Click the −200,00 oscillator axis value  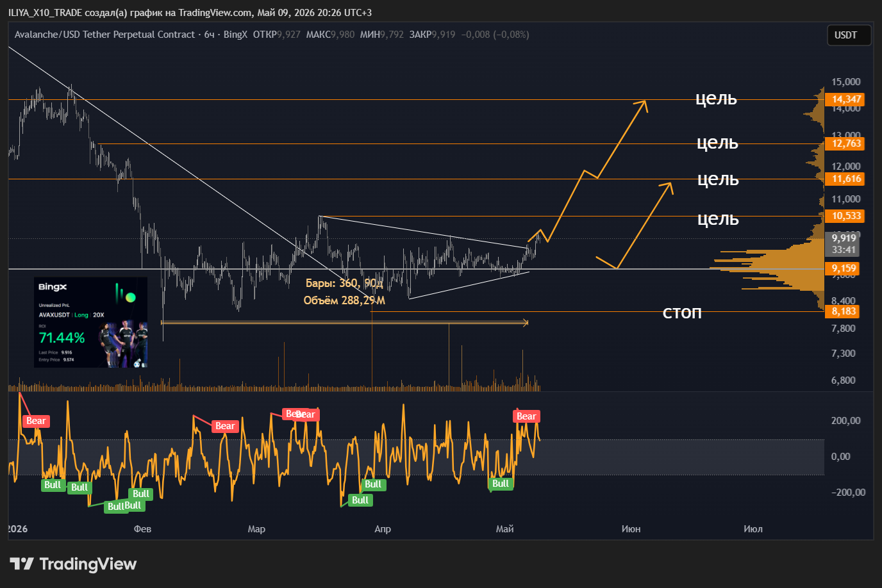[848, 493]
